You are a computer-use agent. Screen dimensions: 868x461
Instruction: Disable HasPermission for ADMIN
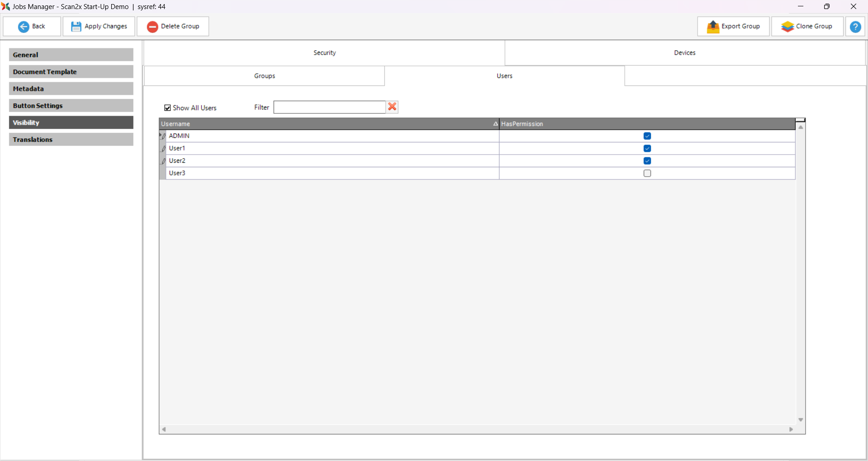pyautogui.click(x=647, y=136)
